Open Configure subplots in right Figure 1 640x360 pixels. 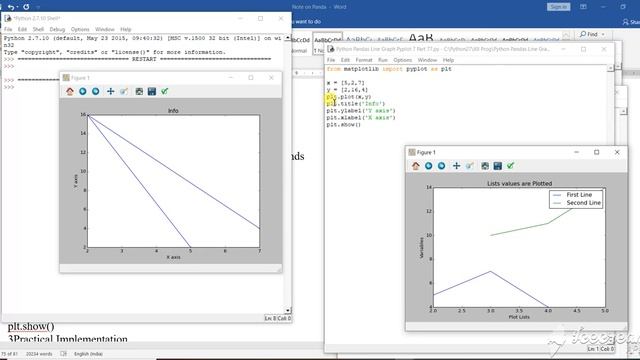[485, 166]
